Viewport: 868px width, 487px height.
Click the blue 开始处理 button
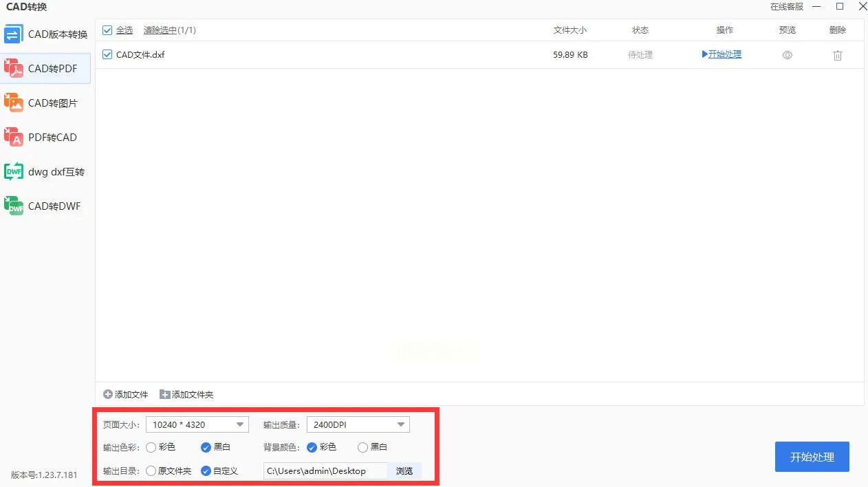pos(812,457)
